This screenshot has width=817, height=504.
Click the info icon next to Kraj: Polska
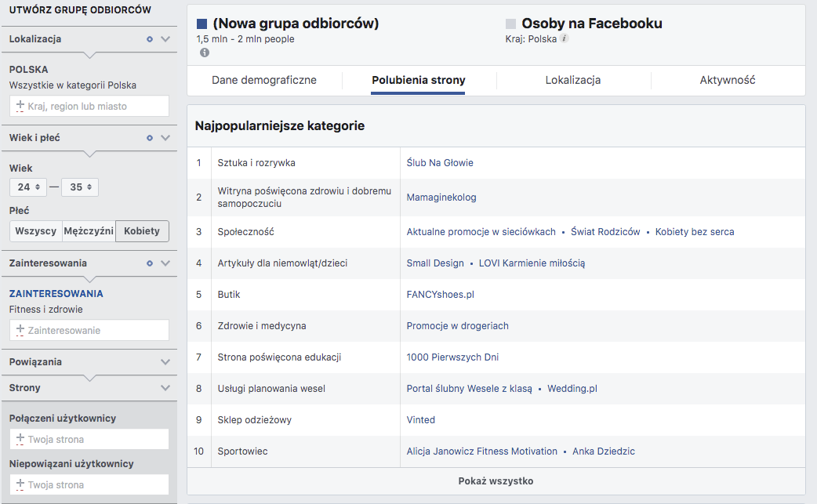coord(565,38)
